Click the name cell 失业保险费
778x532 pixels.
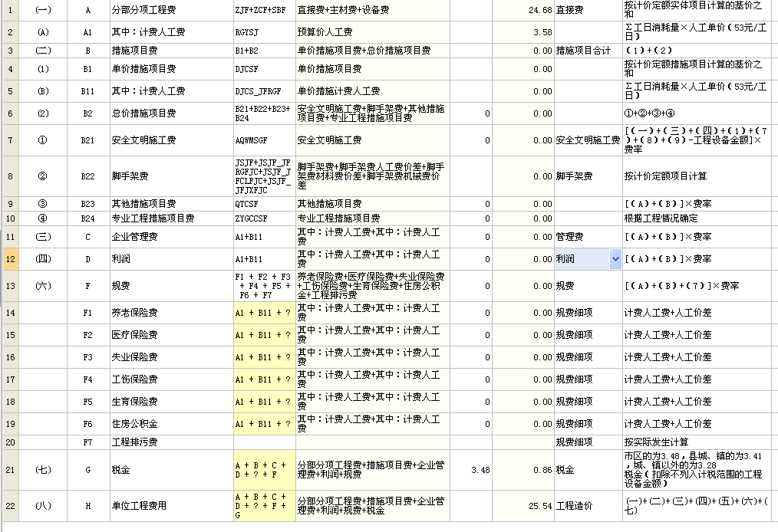tap(172, 357)
